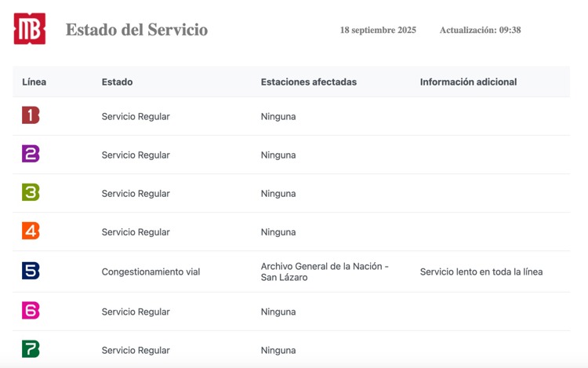Click the Información adicional column header
Image resolution: width=588 pixels, height=368 pixels.
click(x=468, y=82)
